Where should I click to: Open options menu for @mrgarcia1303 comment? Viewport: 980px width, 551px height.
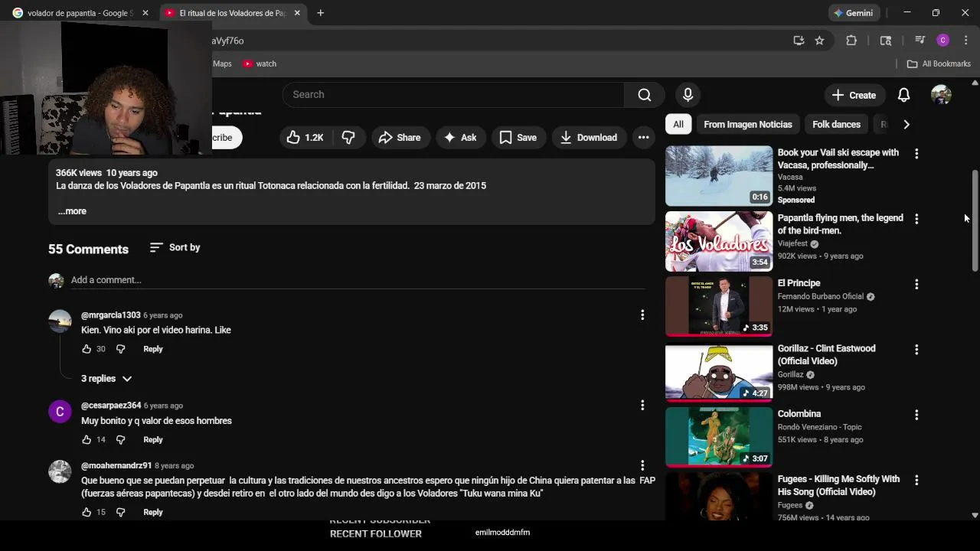(x=642, y=315)
